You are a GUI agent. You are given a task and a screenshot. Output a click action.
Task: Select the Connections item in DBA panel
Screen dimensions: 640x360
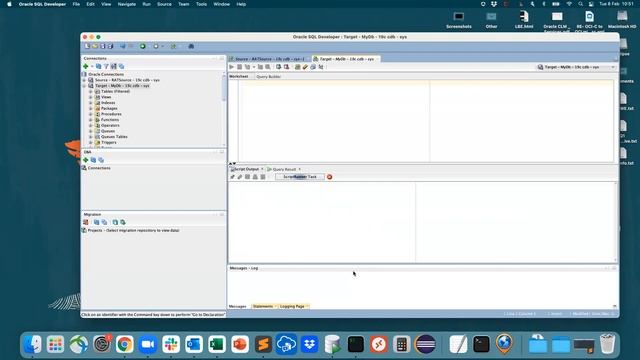pos(99,168)
